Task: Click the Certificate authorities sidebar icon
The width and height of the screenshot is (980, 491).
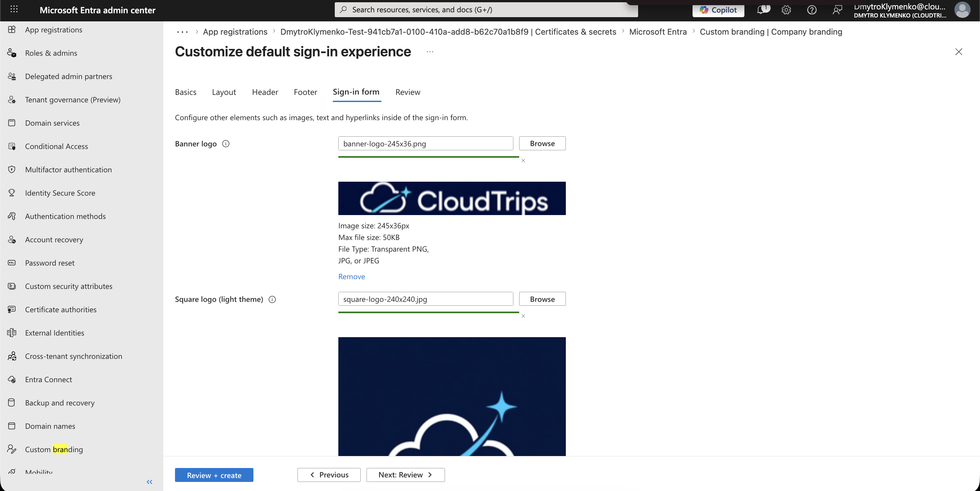Action: point(12,309)
